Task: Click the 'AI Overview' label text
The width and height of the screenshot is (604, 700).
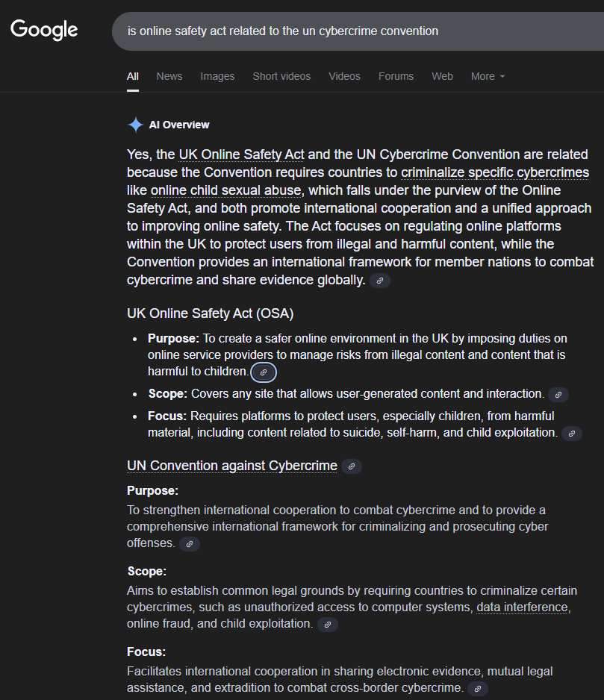Action: [x=179, y=125]
